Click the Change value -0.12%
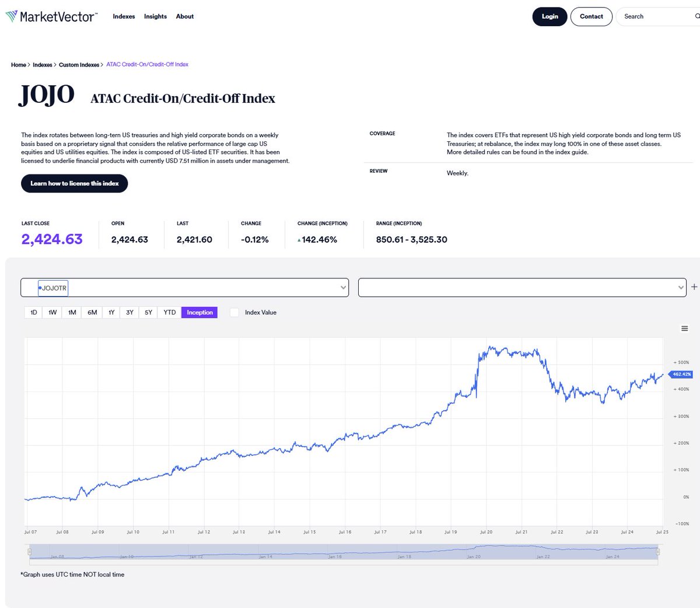 coord(255,239)
